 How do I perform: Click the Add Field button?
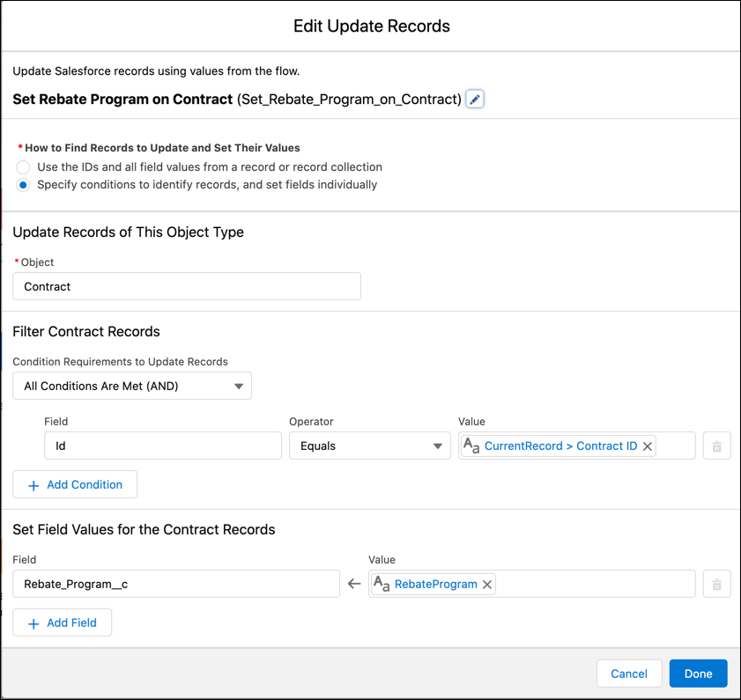[x=62, y=622]
